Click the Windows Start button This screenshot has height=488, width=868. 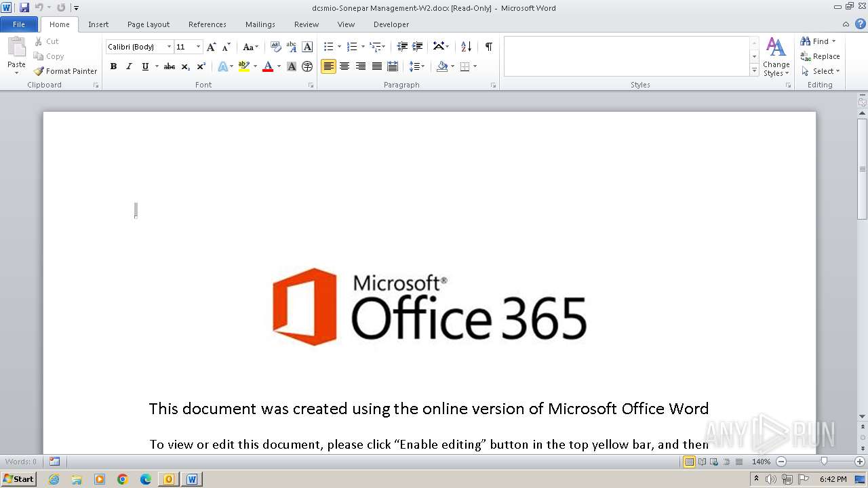click(x=18, y=479)
